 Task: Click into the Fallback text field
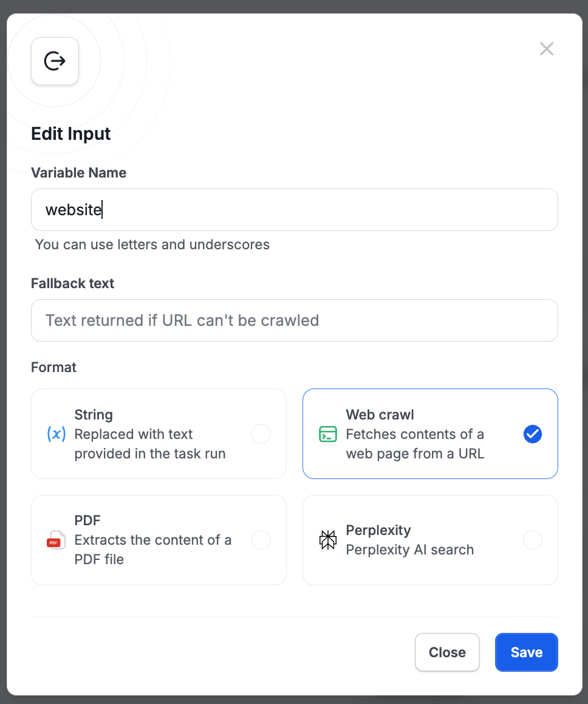[x=295, y=320]
